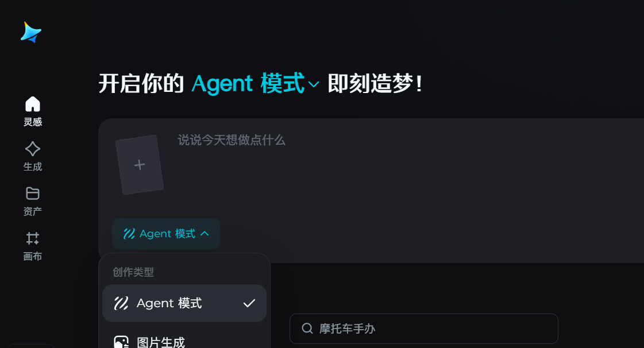Click the 图片生成 picture icon
The image size is (644, 348).
tap(121, 342)
